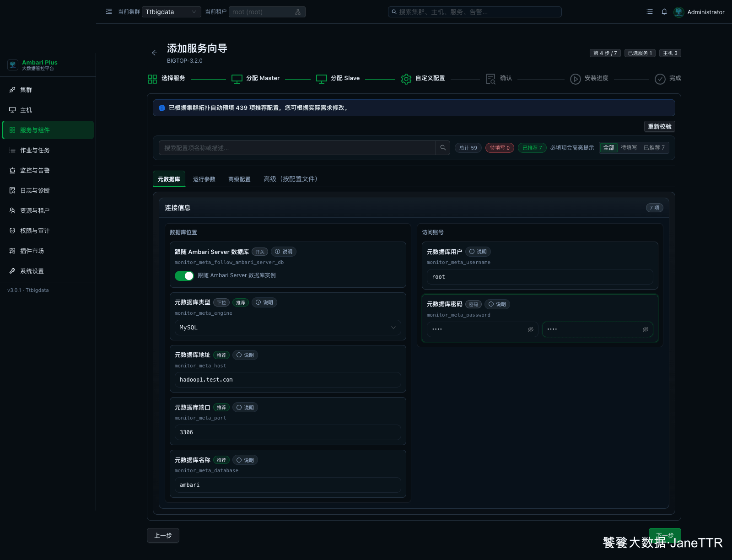Click the 权限与审计 sidebar icon

(x=12, y=231)
